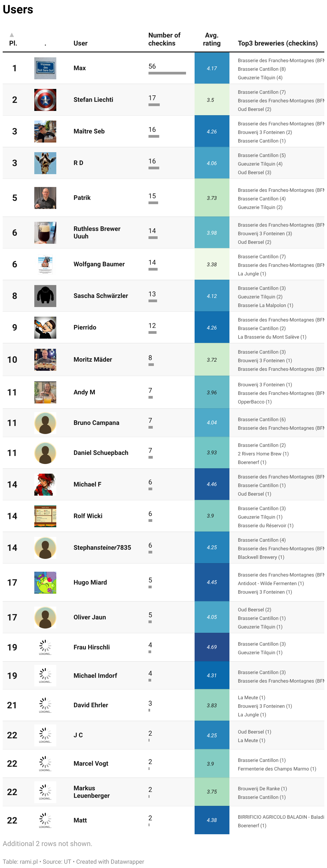The height and width of the screenshot is (868, 327).
Task: Click the Pl. column sort arrow
Action: (12, 35)
